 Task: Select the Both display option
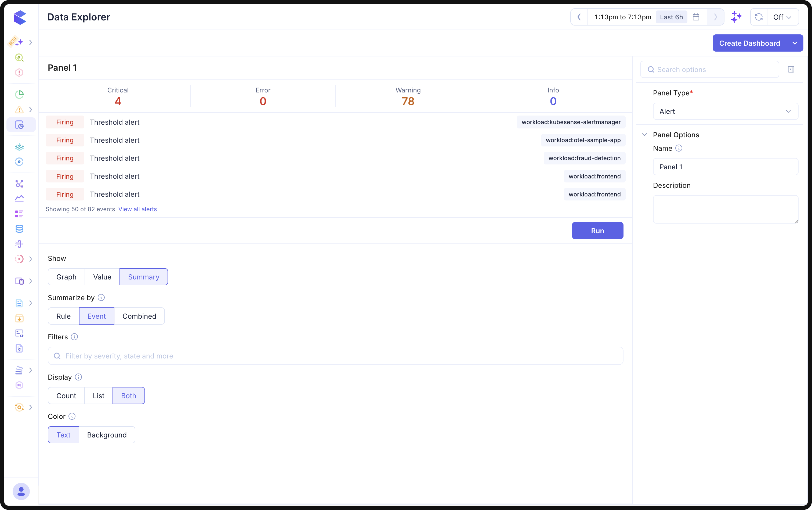click(128, 396)
